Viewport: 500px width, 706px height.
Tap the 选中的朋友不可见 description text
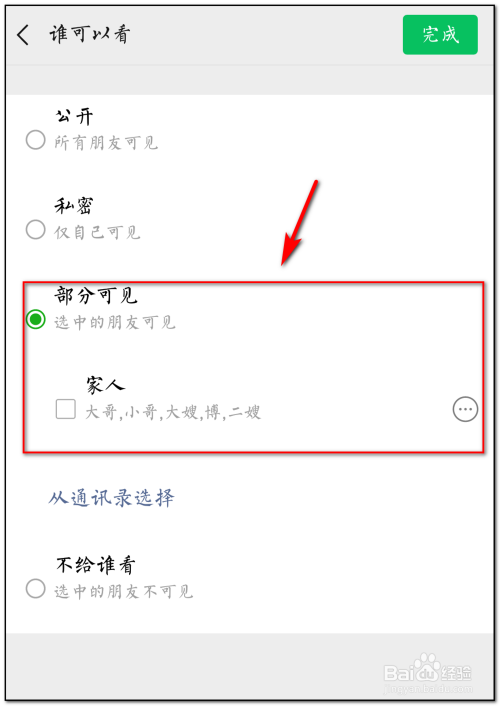pos(124,592)
